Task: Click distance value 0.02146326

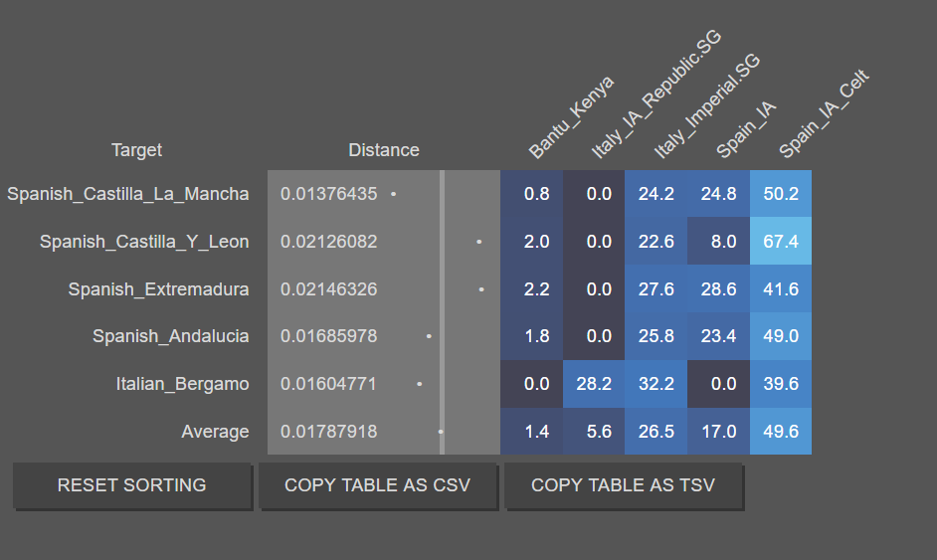Action: coord(328,289)
